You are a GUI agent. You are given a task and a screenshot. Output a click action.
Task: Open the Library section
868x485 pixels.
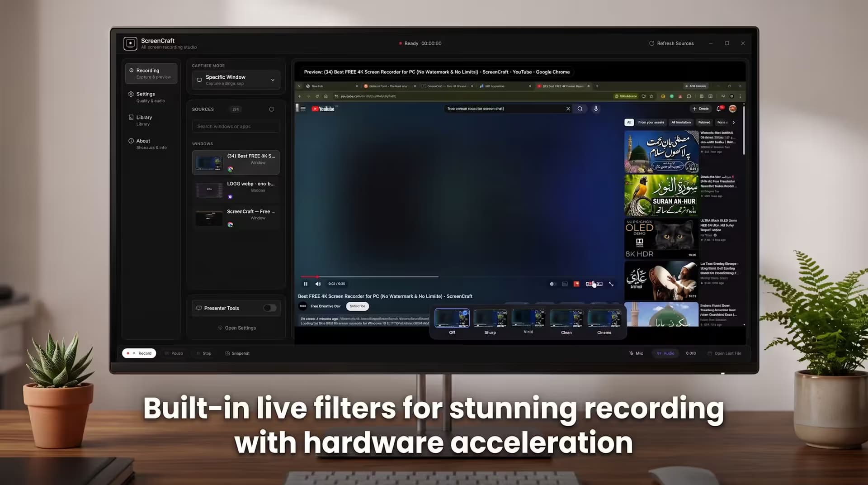pyautogui.click(x=151, y=120)
